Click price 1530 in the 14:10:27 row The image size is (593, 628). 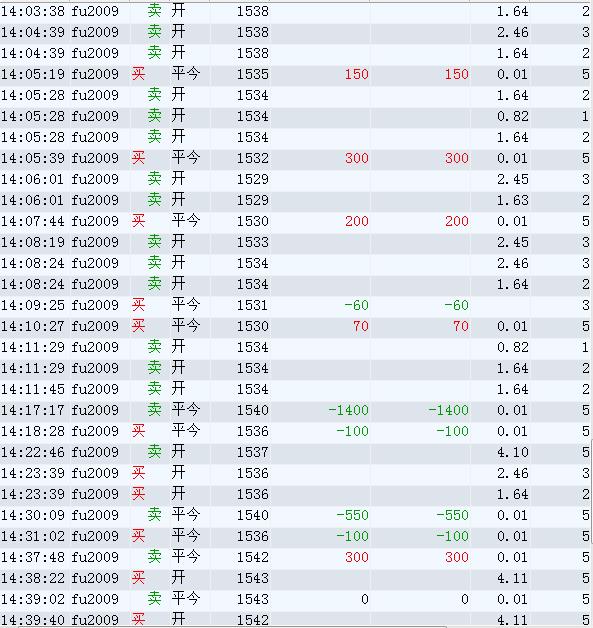[253, 326]
